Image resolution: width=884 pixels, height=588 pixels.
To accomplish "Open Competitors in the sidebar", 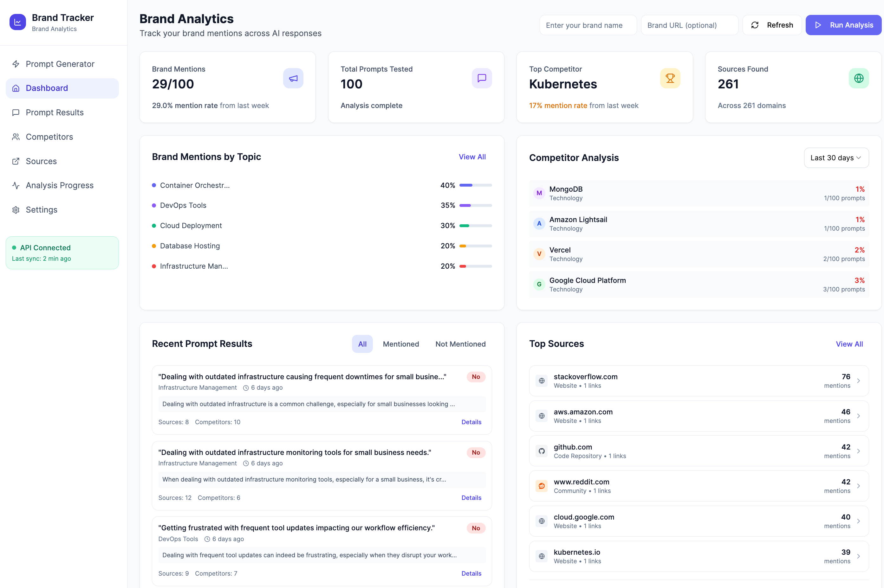I will (49, 137).
